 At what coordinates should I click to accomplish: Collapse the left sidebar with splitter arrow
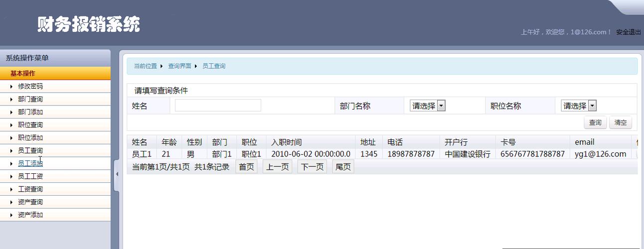point(117,174)
